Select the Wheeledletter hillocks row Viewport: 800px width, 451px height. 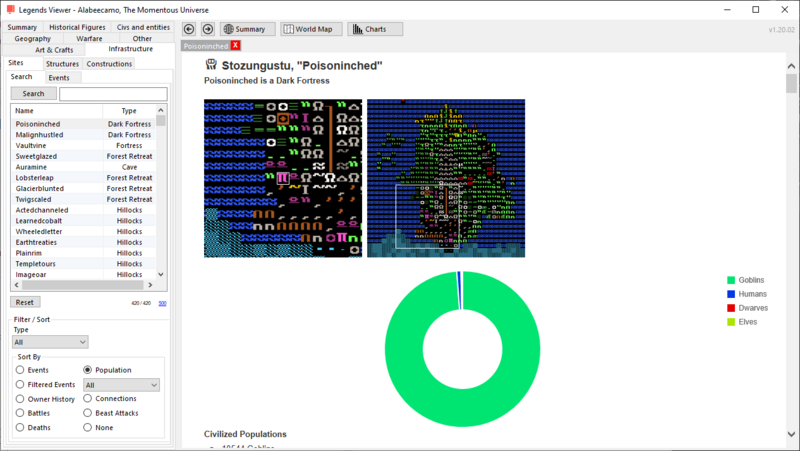pos(83,231)
